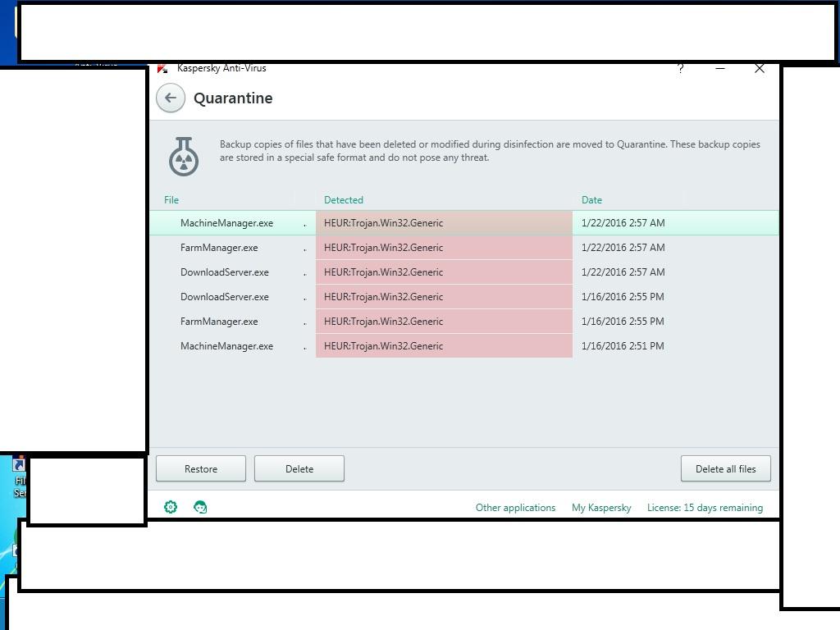Click the 2:55 PM date in FarmManager.exe row

pos(623,322)
